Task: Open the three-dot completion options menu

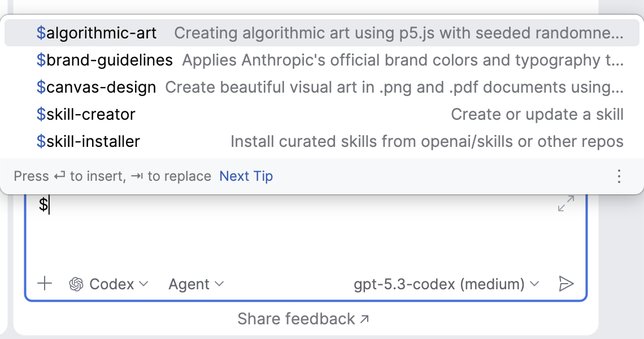Action: (619, 176)
